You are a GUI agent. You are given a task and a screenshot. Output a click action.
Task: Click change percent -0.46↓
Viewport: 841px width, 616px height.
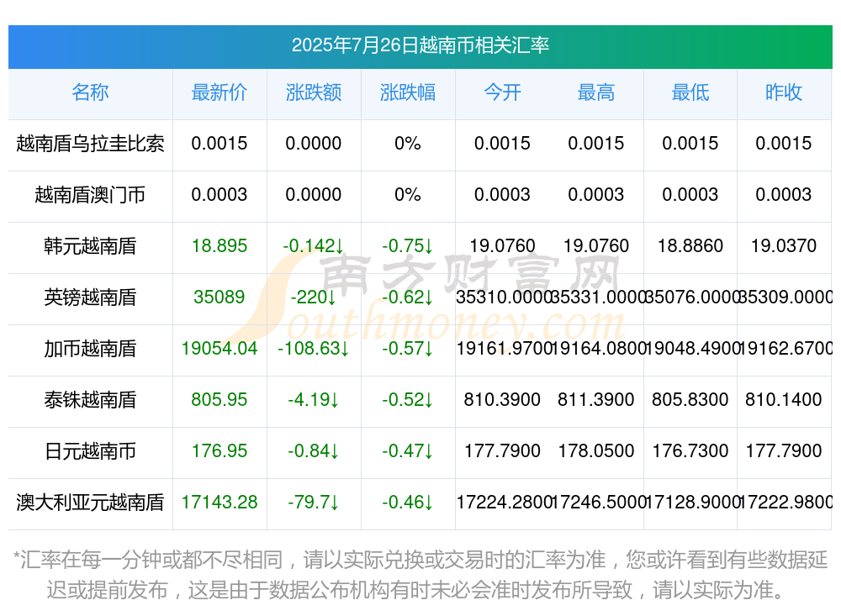408,503
